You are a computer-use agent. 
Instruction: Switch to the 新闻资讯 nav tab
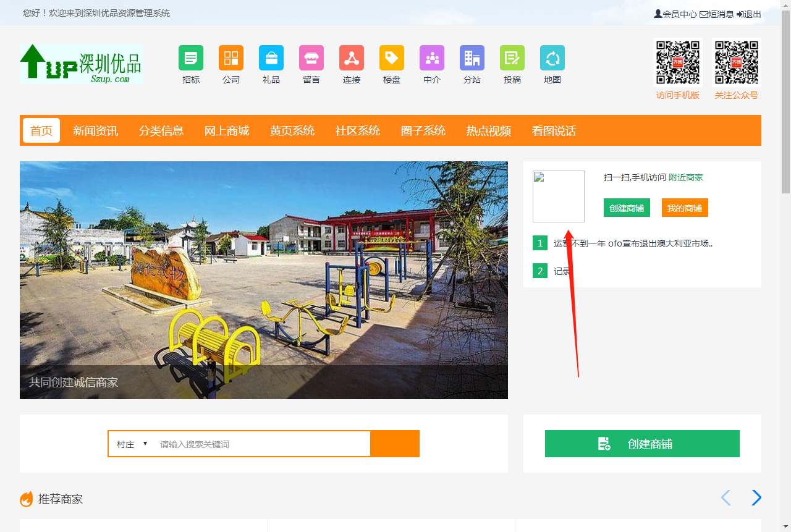95,130
